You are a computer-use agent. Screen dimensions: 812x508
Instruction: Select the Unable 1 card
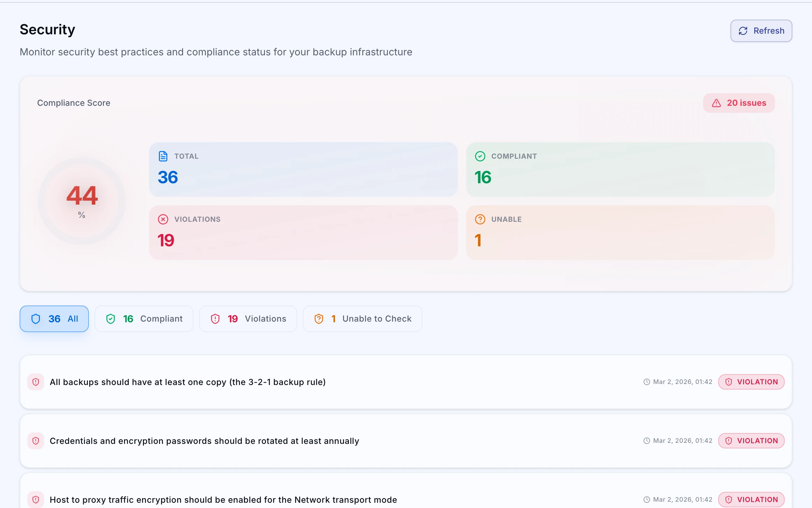point(620,233)
